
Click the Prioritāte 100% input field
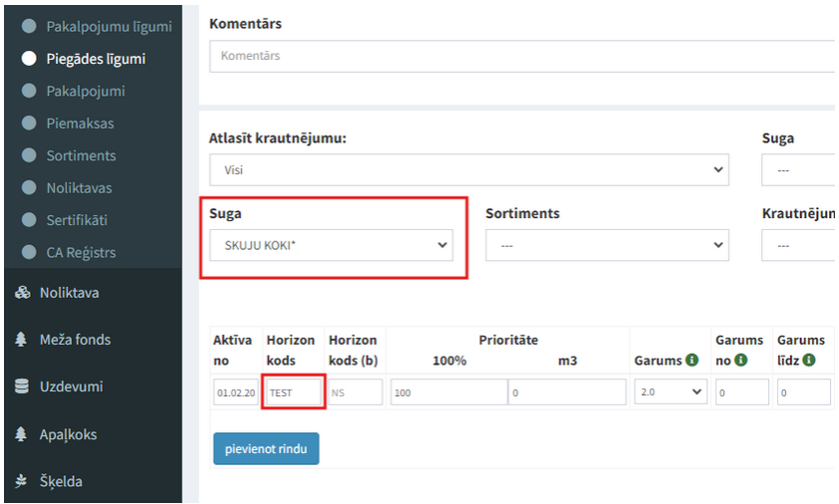pyautogui.click(x=448, y=392)
